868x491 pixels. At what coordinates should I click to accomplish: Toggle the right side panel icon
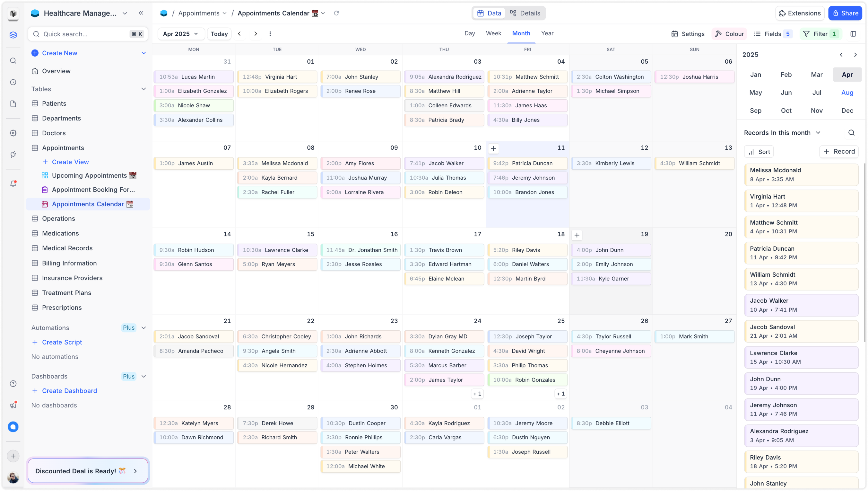tap(853, 34)
